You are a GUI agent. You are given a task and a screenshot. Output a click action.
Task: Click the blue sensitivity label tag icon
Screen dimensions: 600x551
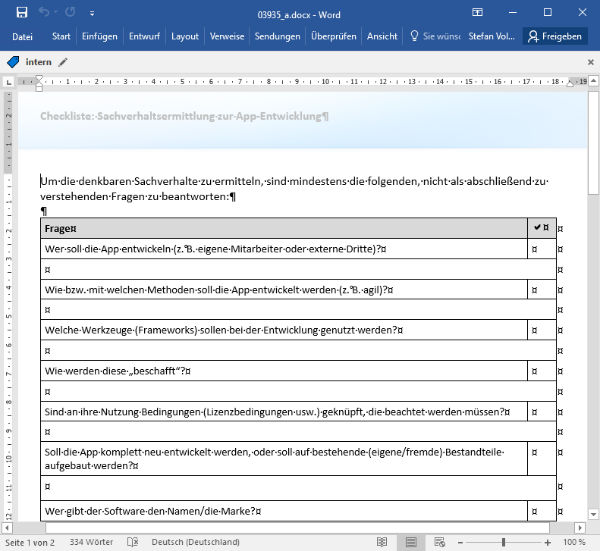pos(12,62)
